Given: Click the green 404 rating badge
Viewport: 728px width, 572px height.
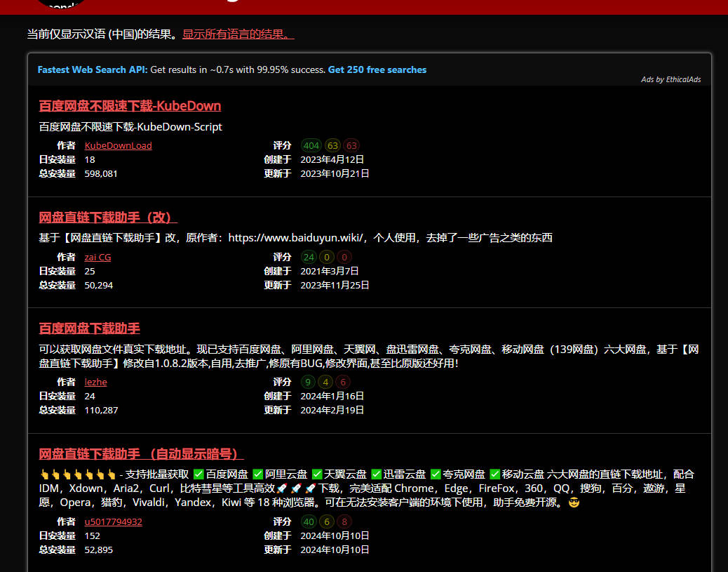Looking at the screenshot, I should (311, 145).
